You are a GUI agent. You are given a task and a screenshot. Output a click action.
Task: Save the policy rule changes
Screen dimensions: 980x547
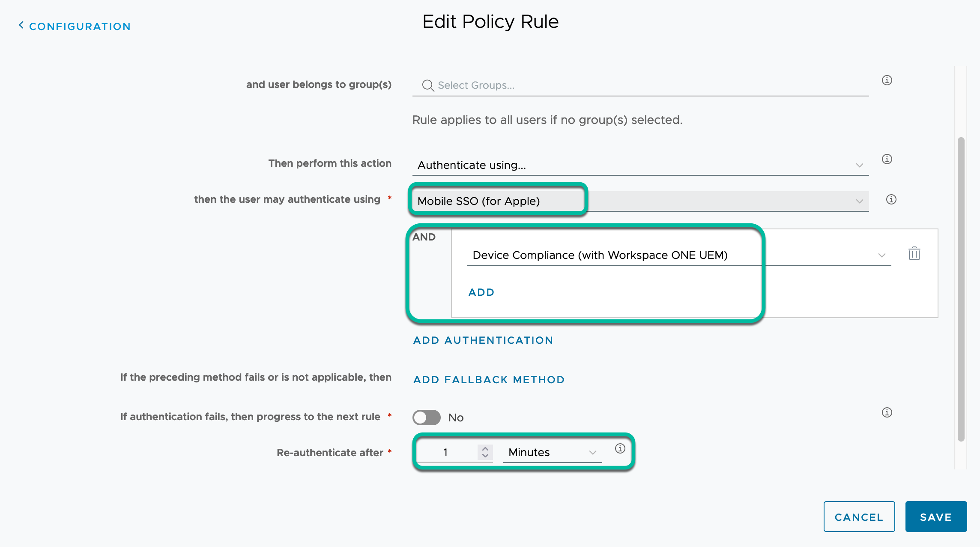coord(936,517)
